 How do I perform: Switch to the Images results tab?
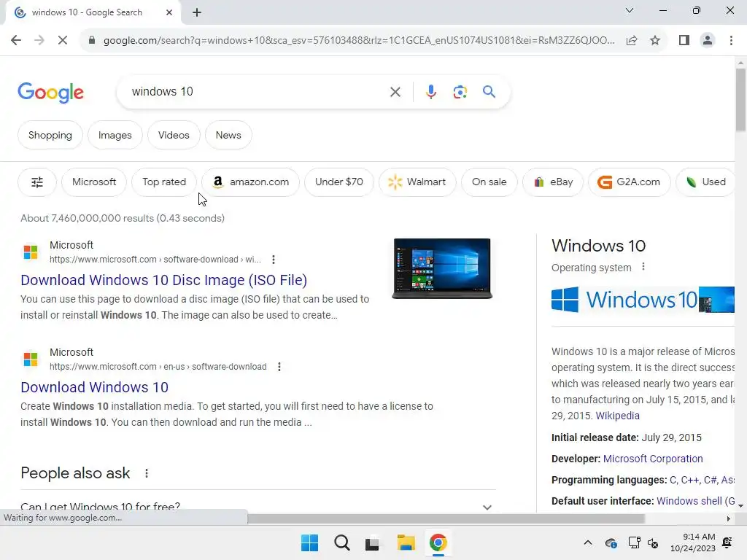(115, 135)
